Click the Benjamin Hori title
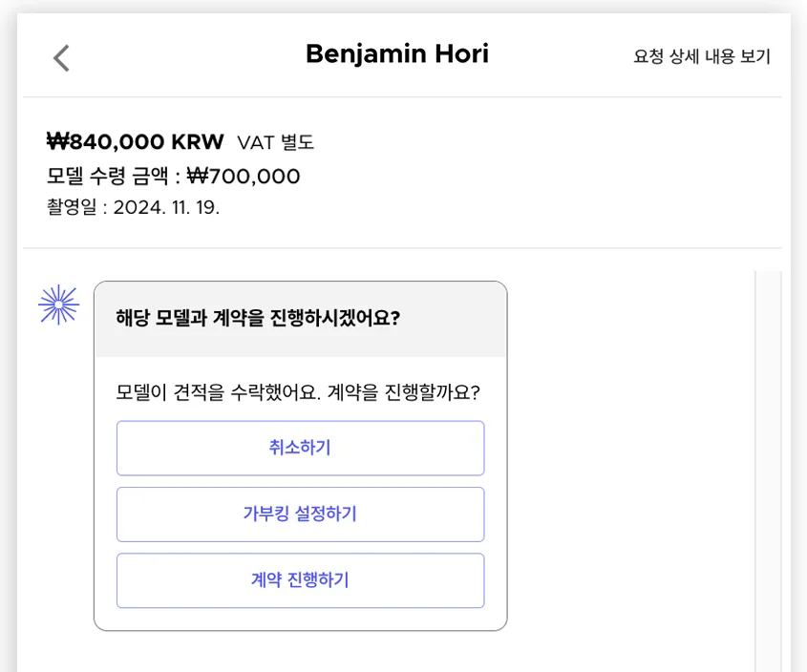Image resolution: width=807 pixels, height=672 pixels. pos(396,54)
